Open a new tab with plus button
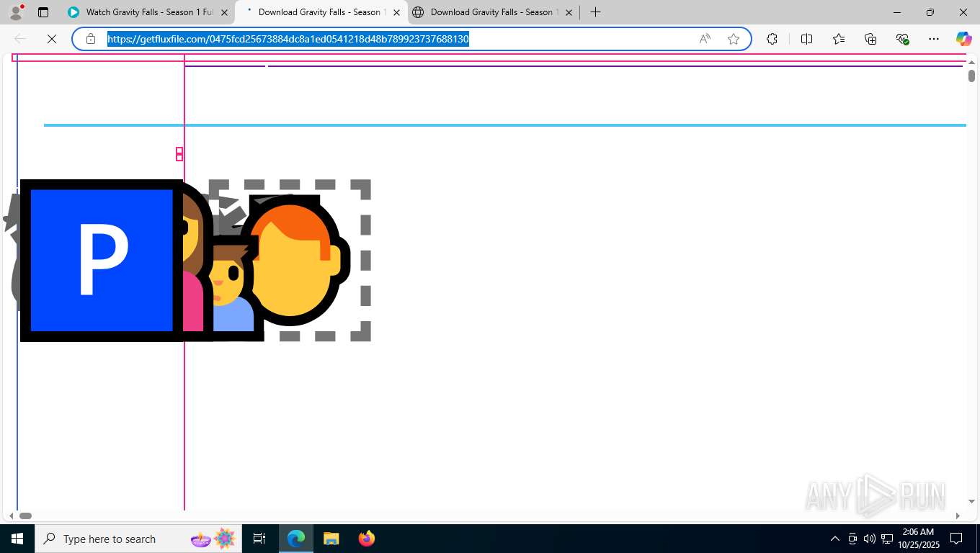 (595, 12)
